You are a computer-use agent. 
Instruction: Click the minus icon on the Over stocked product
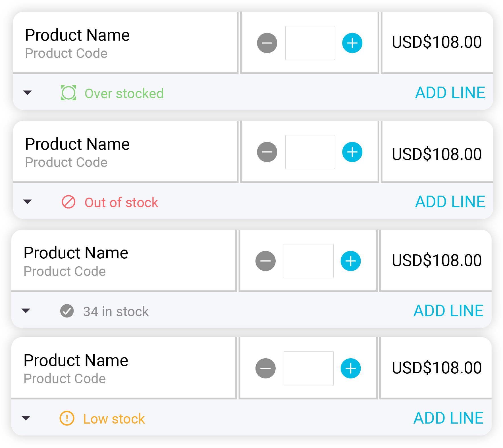(x=267, y=43)
